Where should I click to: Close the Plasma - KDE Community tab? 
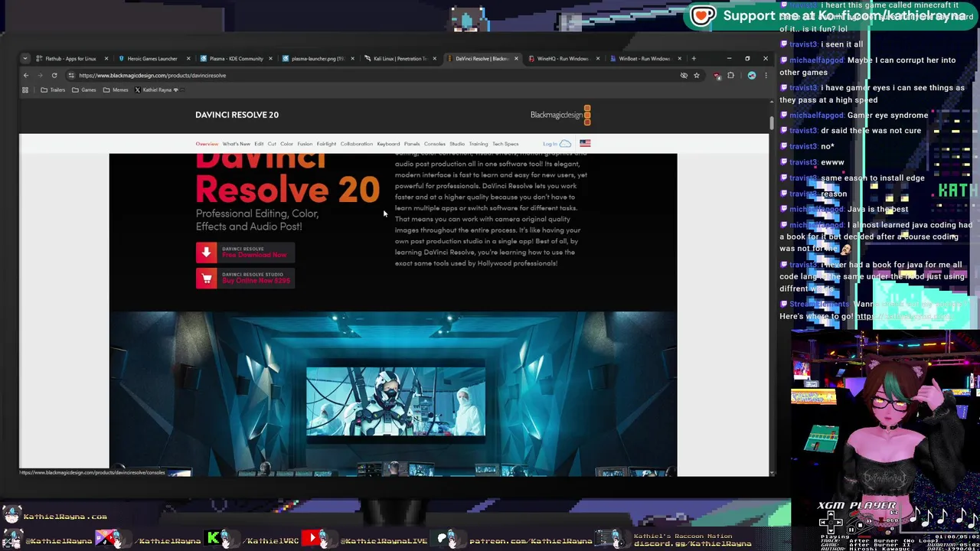(x=270, y=58)
